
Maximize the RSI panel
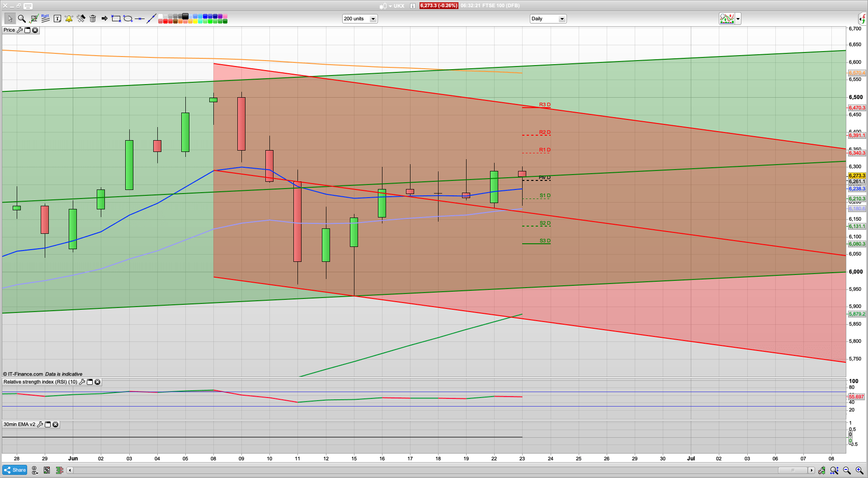pos(90,382)
